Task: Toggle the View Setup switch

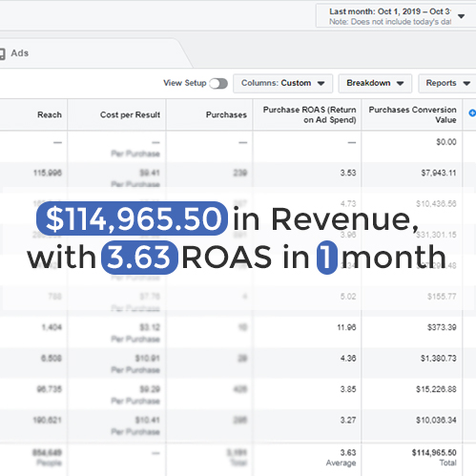Action: coord(218,84)
